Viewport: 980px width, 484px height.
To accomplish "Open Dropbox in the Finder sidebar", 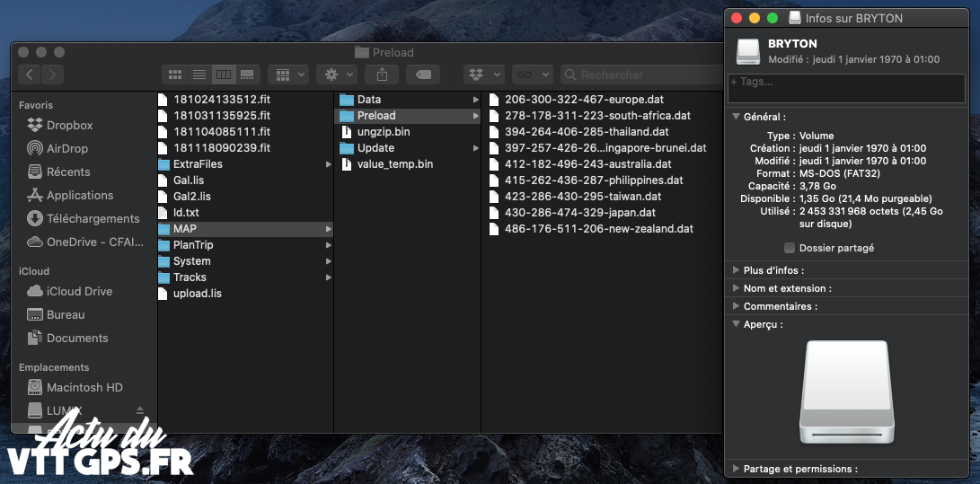I will (x=60, y=125).
